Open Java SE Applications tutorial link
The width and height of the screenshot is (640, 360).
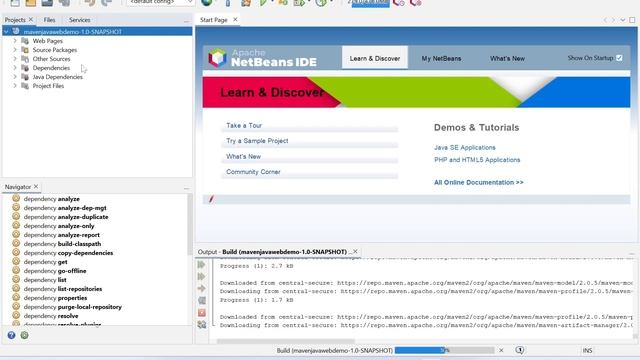click(465, 147)
